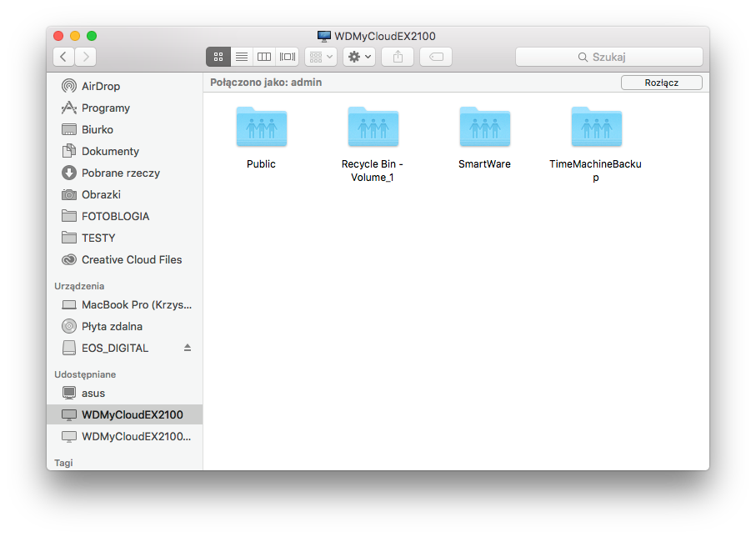
Task: Click the green zoom window button
Action: (x=92, y=36)
